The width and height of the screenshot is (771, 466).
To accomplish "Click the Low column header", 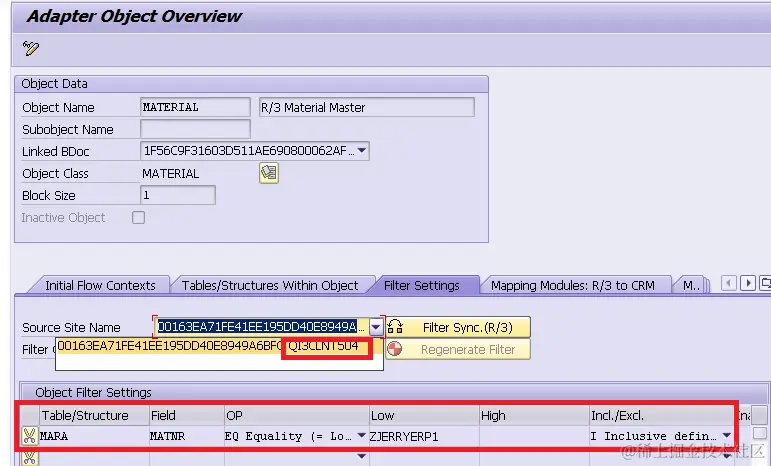I will tap(424, 415).
